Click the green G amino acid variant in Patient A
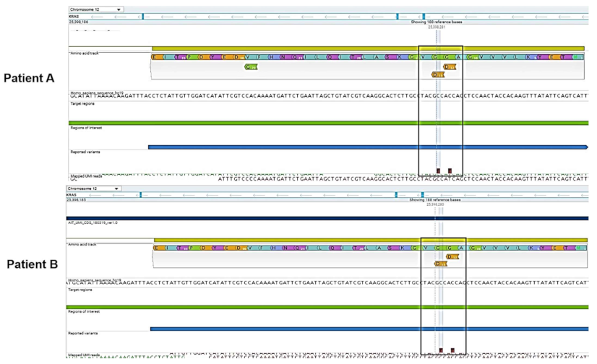Image resolution: width=597 pixels, height=364 pixels. click(x=250, y=66)
